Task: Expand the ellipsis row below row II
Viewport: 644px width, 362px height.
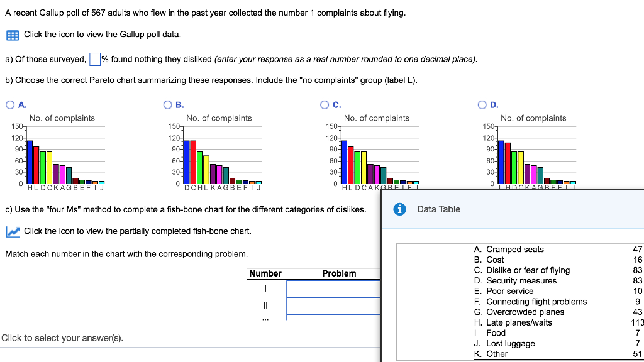Action: (266, 319)
